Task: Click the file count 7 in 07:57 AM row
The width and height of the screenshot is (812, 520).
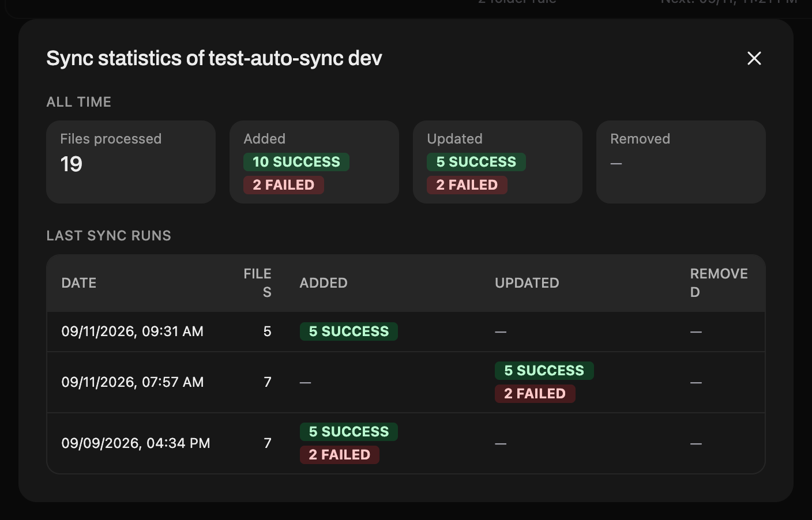Action: [268, 382]
